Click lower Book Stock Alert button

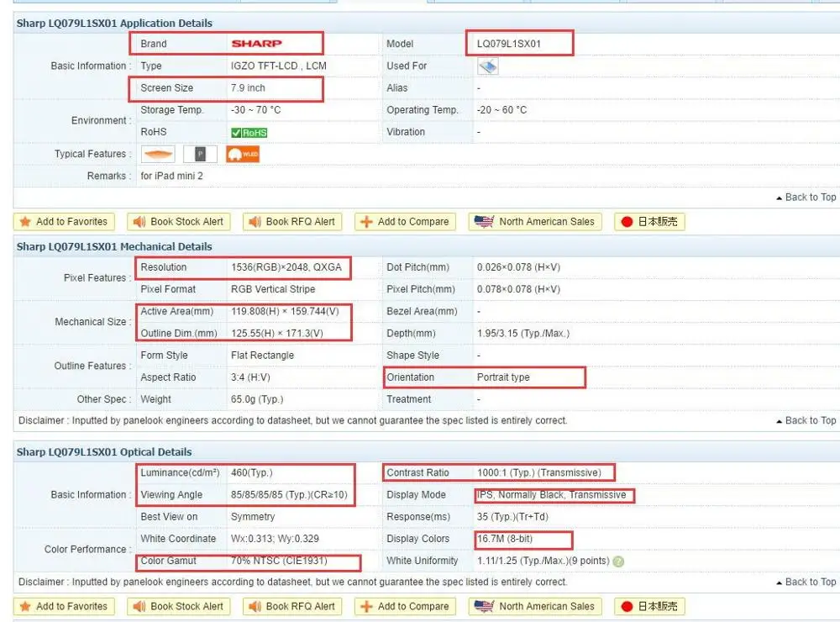179,607
